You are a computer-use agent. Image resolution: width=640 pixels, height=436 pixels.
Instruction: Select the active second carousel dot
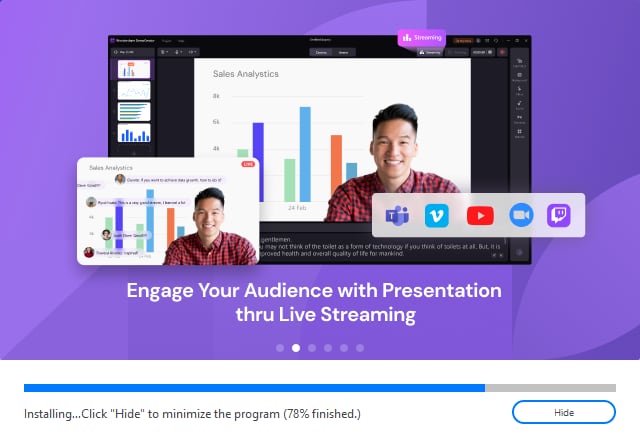296,348
